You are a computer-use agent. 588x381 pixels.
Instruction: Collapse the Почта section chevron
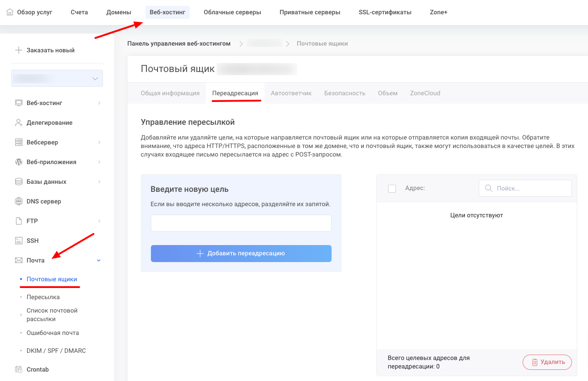(99, 260)
